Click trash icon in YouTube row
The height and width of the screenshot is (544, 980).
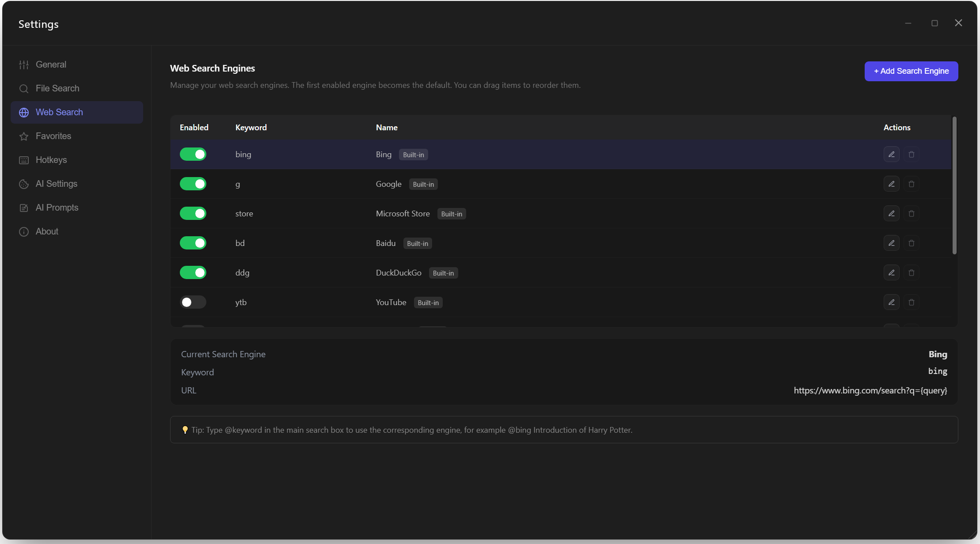[911, 302]
